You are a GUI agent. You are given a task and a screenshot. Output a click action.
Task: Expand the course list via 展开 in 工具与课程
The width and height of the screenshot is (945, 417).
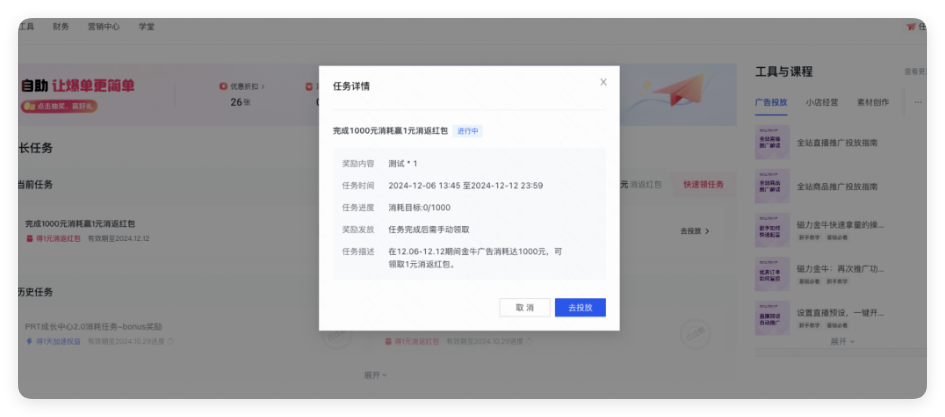click(843, 342)
